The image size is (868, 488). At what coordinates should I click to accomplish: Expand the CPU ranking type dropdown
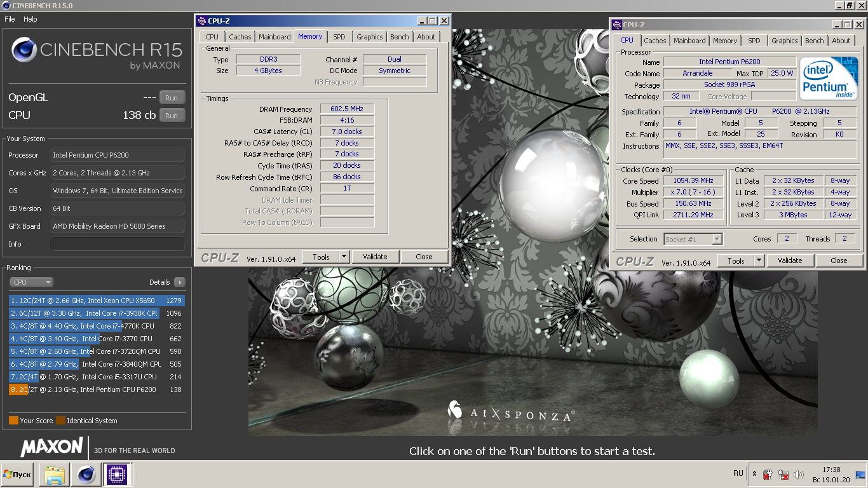32,282
